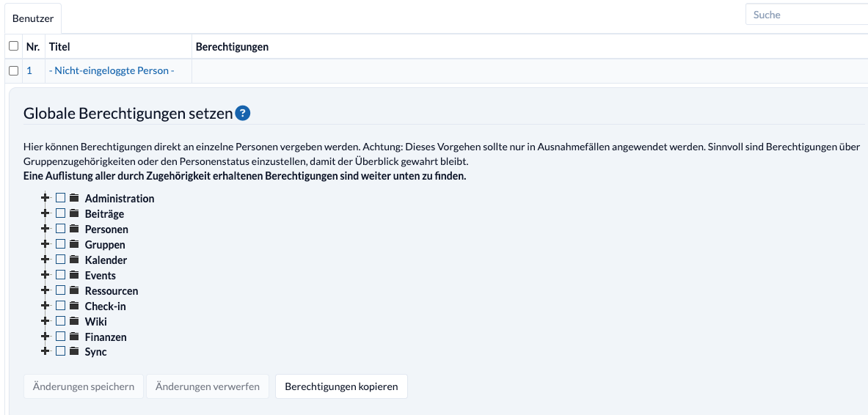868x415 pixels.
Task: Switch to the Benutzer tab
Action: [33, 18]
